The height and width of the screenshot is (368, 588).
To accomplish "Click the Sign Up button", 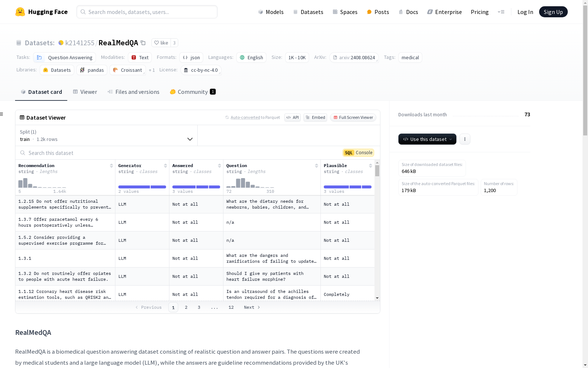I will click(x=553, y=12).
